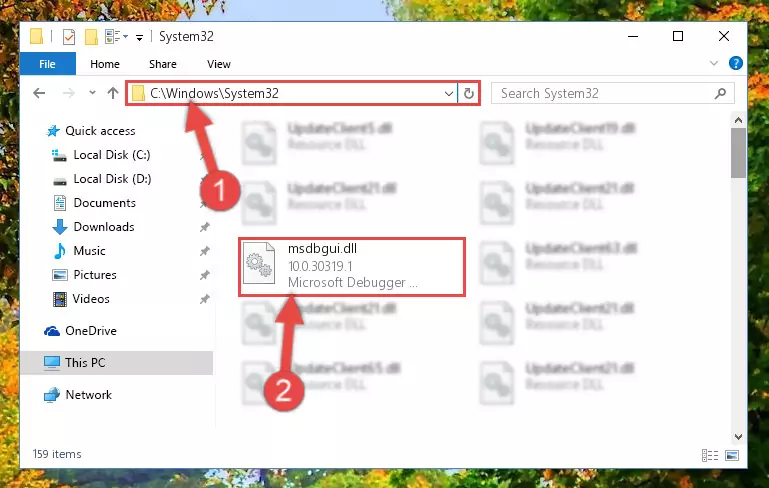The image size is (769, 488).
Task: Close the System32 window
Action: pyautogui.click(x=723, y=36)
